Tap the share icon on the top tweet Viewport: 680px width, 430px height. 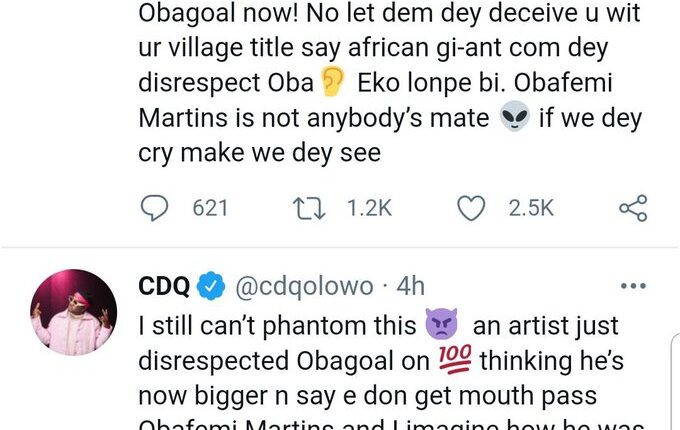pos(633,208)
